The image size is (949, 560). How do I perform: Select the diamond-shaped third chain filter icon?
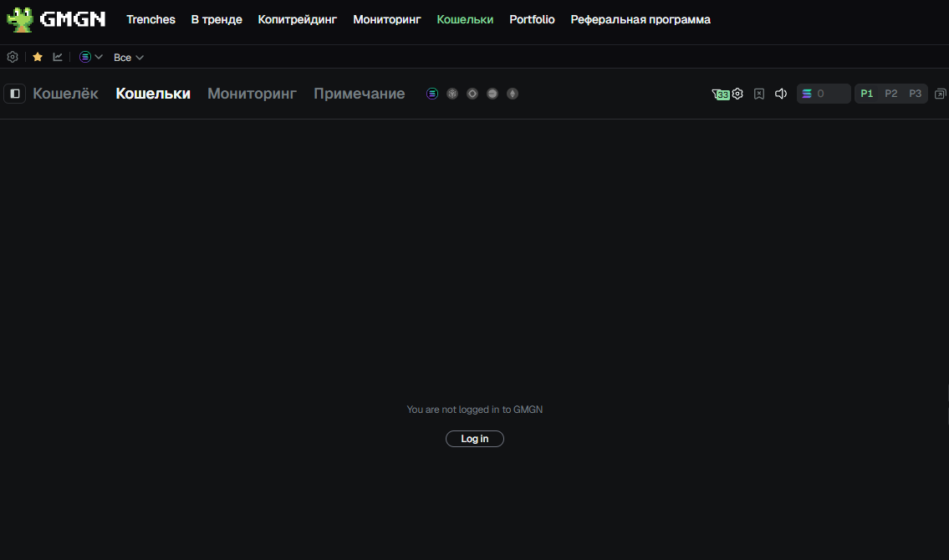click(x=472, y=94)
